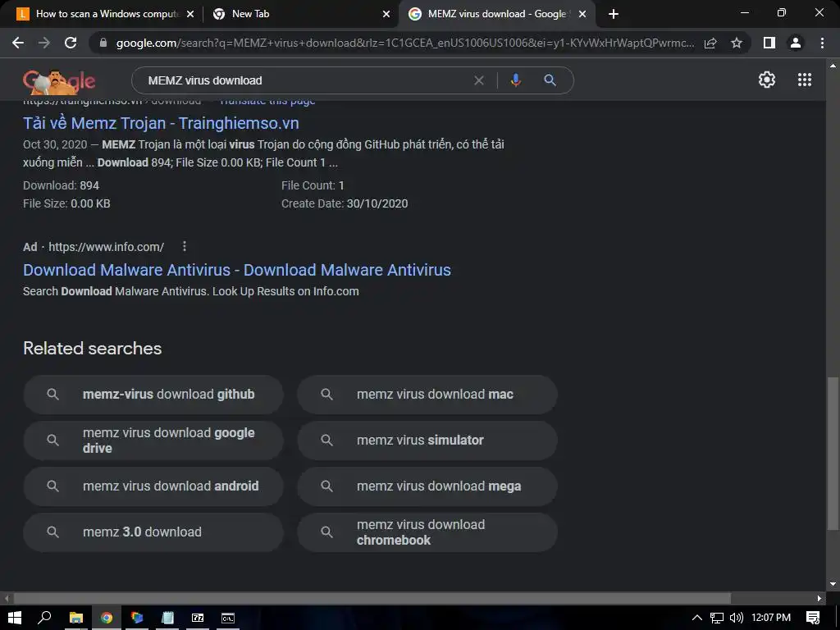Screen dimensions: 840x630
Task: Start voice search with microphone
Action: (x=515, y=80)
